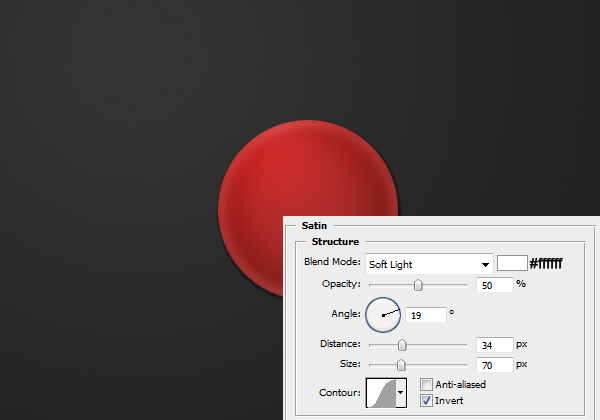Click the white Satin color swatch
Image resolution: width=600 pixels, height=420 pixels.
(x=512, y=264)
